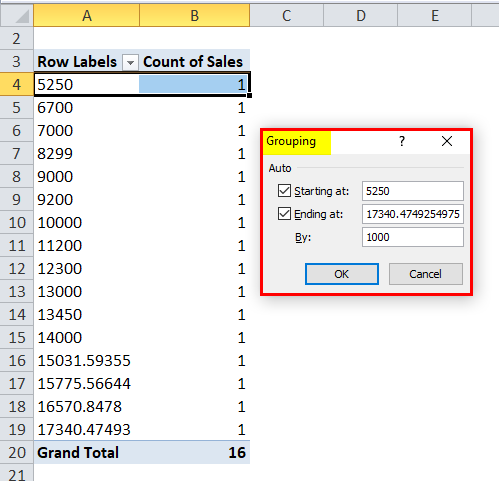Select the highlighted count cell B4

tap(194, 85)
